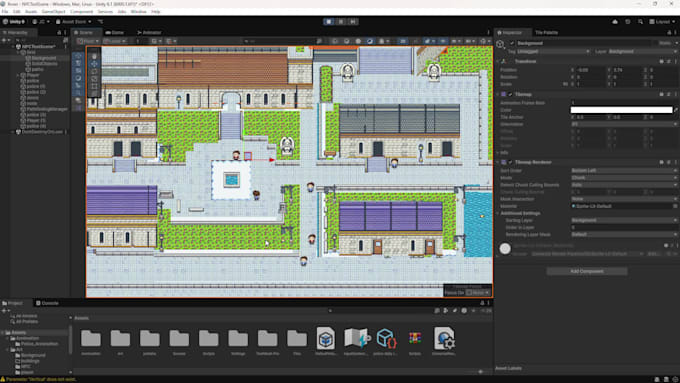The image size is (680, 383).
Task: Open Tilemap Renderer component help icon
Action: pyautogui.click(x=661, y=162)
